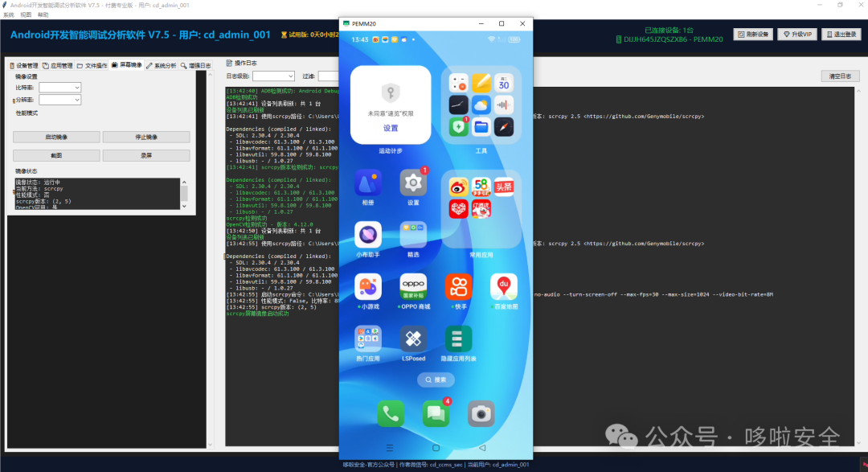Select the 屏幕镜像 tab

127,65
